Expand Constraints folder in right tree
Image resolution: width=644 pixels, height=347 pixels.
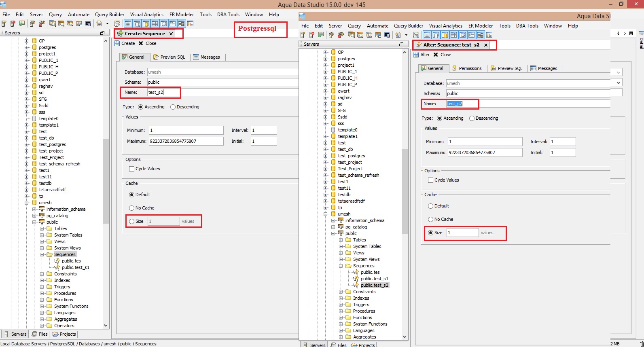tap(341, 292)
